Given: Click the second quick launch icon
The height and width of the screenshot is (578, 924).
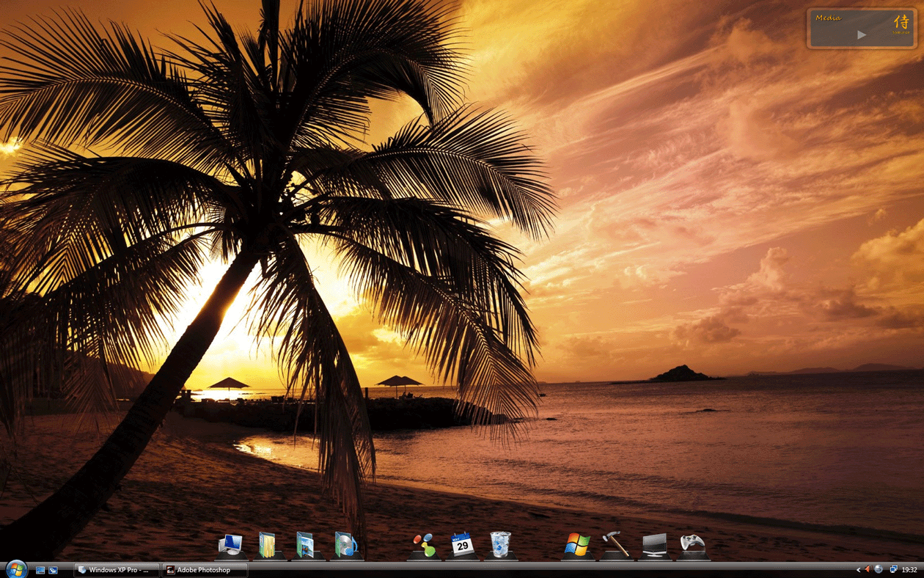Looking at the screenshot, I should tap(53, 570).
